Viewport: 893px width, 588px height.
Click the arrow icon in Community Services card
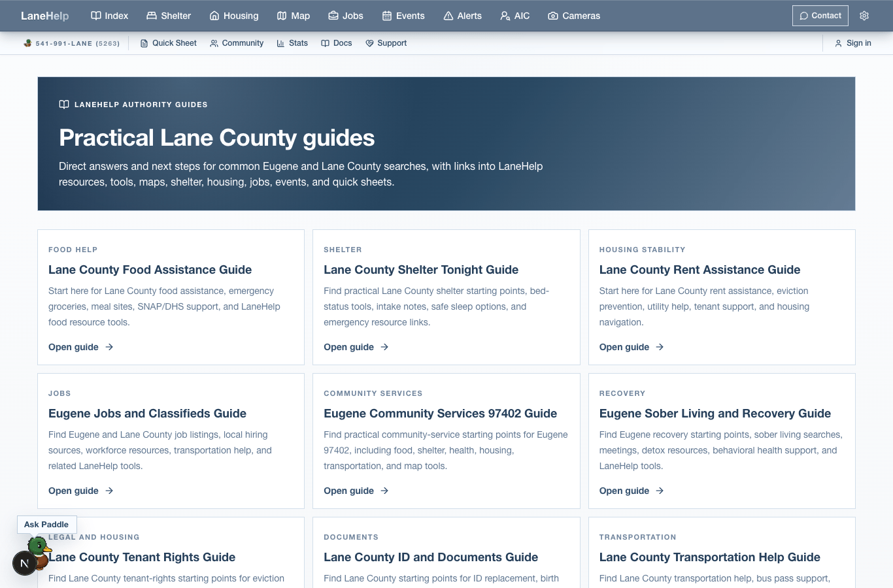[384, 491]
